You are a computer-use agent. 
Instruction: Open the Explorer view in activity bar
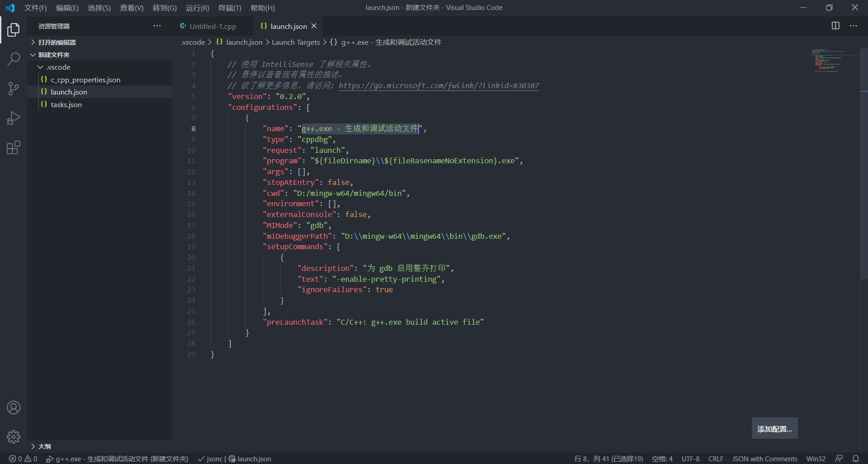14,30
